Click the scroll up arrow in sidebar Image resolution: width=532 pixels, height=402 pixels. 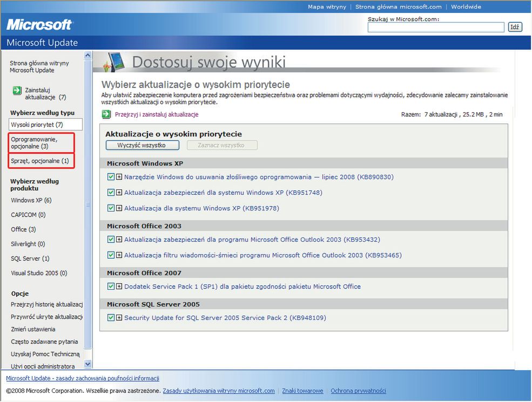coord(88,56)
